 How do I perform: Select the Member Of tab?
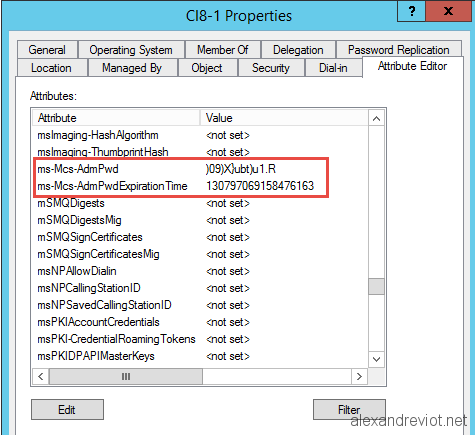click(223, 50)
